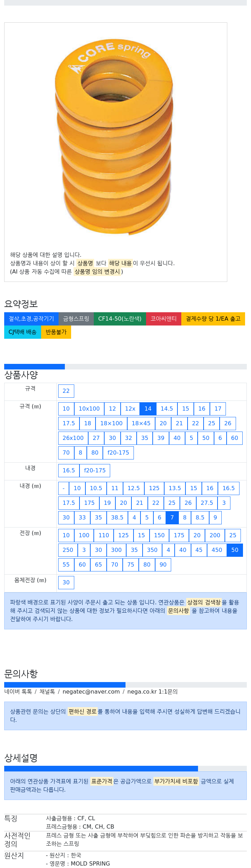Choose 규격 option 14.5
251x868 pixels.
(167, 409)
